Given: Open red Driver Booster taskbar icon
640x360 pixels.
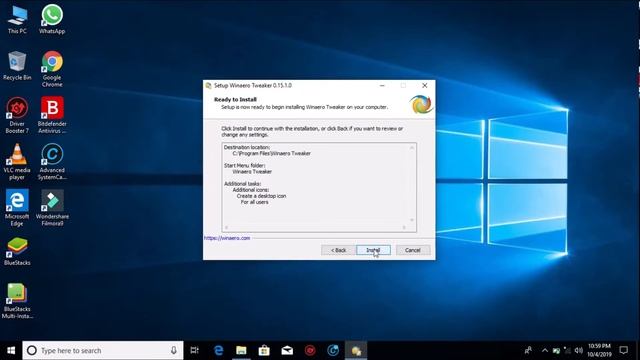Looking at the screenshot, I should 310,351.
